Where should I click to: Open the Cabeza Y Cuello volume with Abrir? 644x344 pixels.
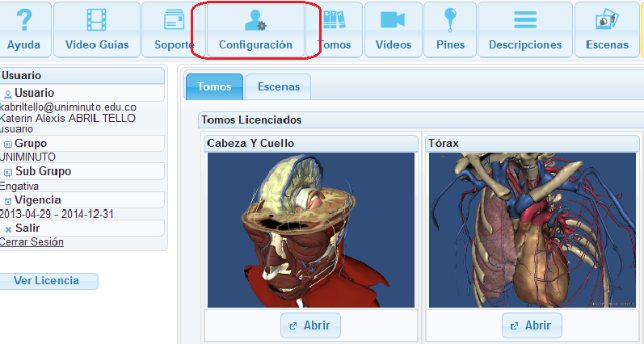(x=310, y=325)
